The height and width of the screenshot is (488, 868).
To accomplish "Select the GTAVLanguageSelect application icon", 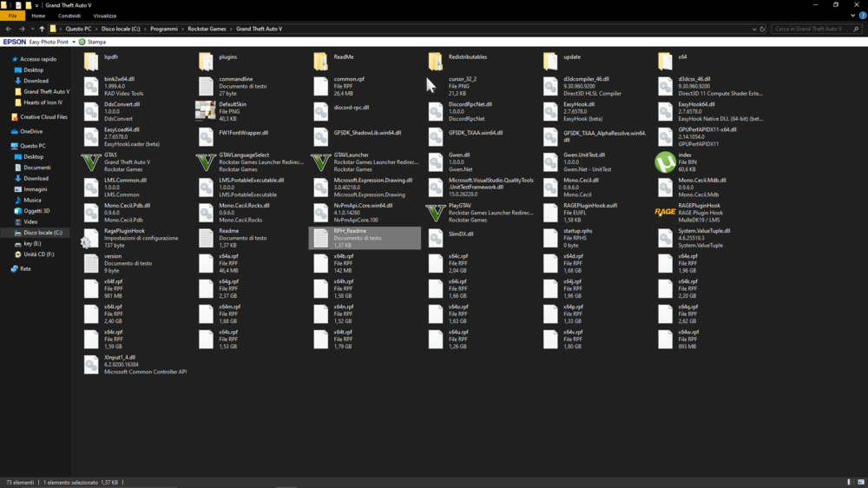I will coord(206,162).
